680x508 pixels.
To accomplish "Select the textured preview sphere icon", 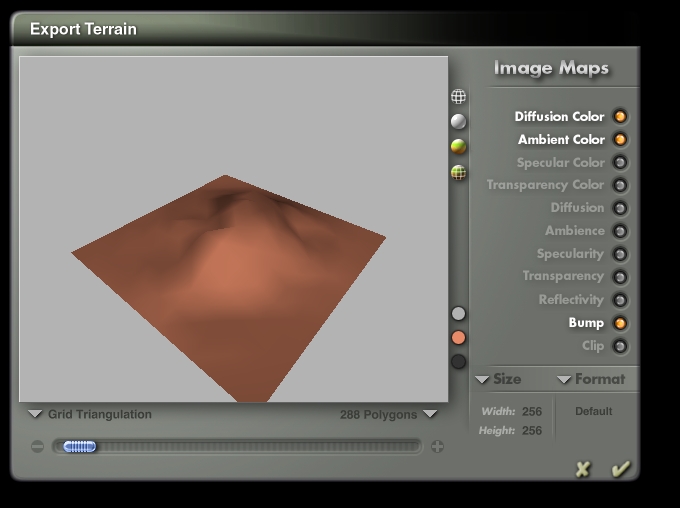I will tap(458, 147).
